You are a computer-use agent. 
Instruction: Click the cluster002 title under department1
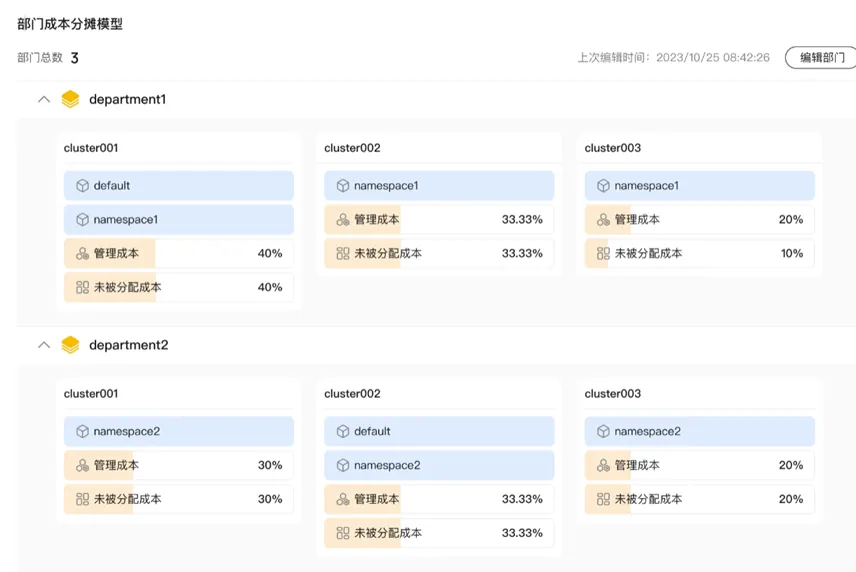[352, 148]
